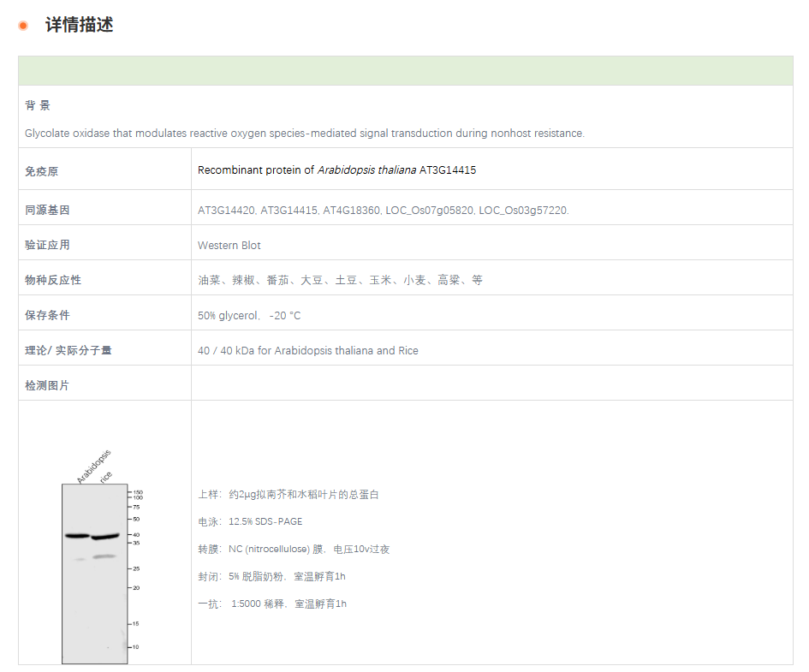Click the 物种反应性 row label
Screen dimensions: 809x672
click(51, 279)
